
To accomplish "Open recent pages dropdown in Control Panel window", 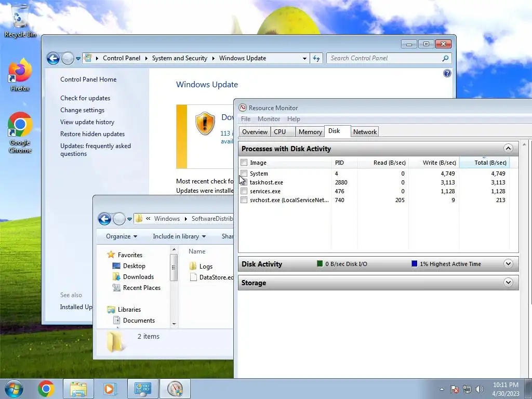I will (x=78, y=58).
